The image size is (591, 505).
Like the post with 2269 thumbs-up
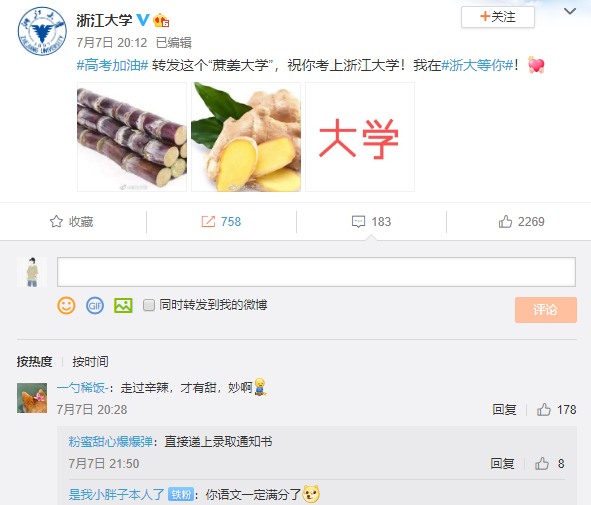(505, 222)
